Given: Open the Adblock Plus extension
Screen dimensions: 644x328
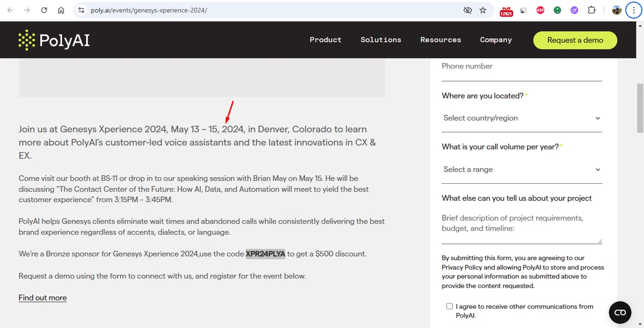Looking at the screenshot, I should pyautogui.click(x=541, y=10).
